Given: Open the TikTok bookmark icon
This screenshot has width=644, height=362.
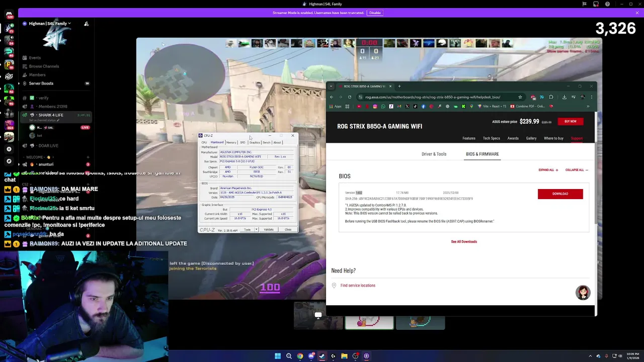Looking at the screenshot, I should 415,106.
